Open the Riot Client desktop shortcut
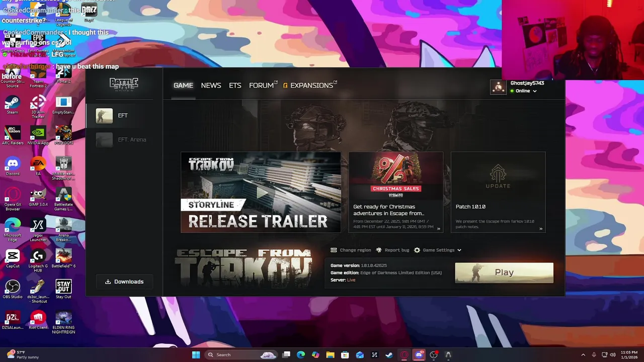Viewport: 644px width, 362px height. click(x=38, y=320)
